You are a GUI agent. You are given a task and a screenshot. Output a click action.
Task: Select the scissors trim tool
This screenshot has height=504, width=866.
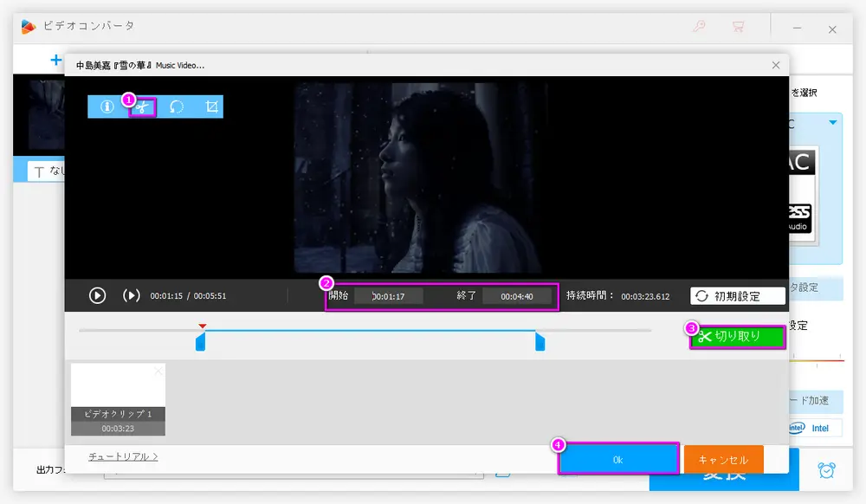tap(143, 107)
